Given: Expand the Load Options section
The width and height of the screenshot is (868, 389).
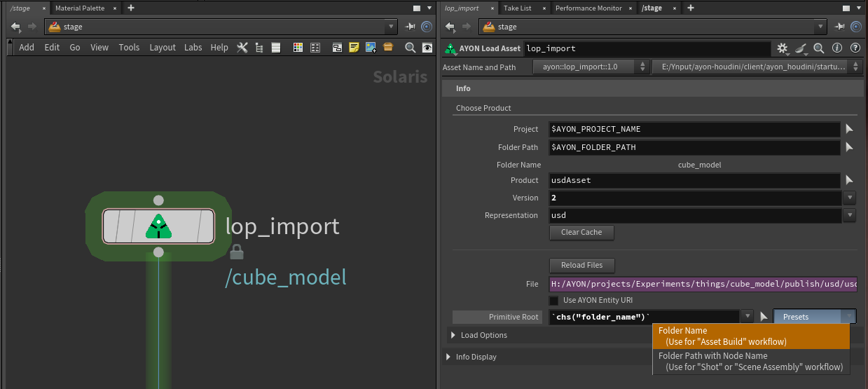Looking at the screenshot, I should pos(453,335).
